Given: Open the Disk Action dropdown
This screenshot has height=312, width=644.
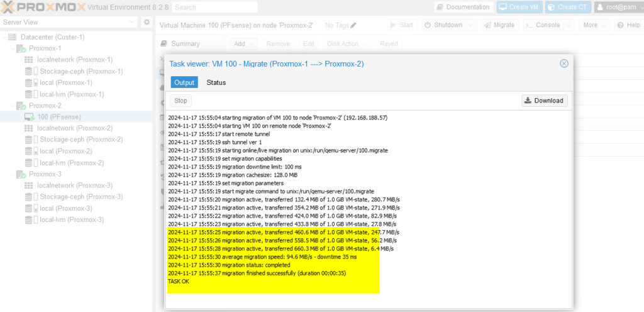Looking at the screenshot, I should click(x=347, y=44).
